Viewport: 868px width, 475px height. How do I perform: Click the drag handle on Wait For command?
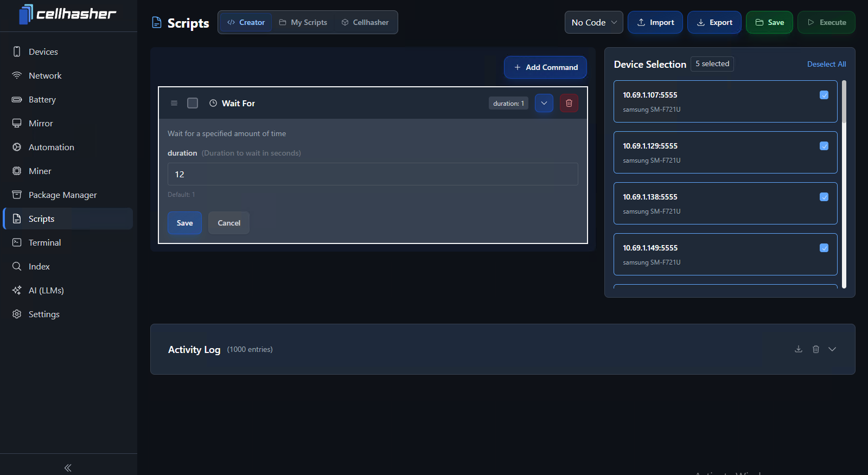[174, 103]
